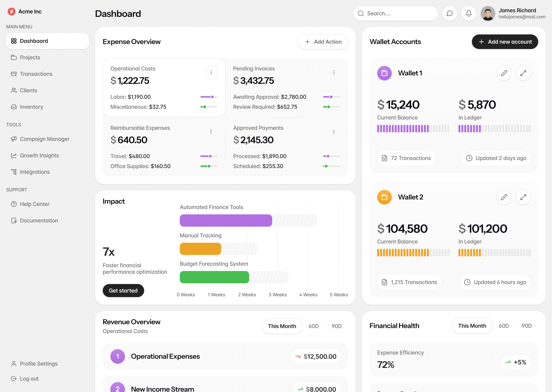Edit Wallet 2 with pencil icon
552x392 pixels.
click(504, 197)
